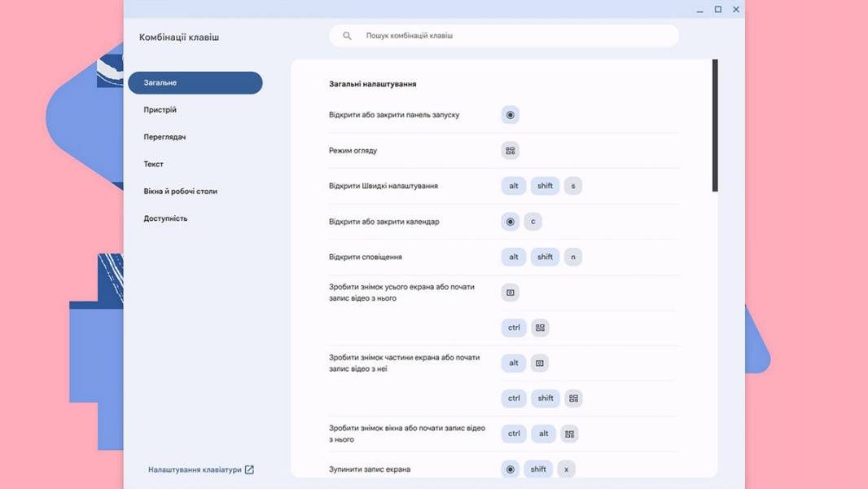
Task: Click launcher key icon for panel launch shortcut
Action: click(x=511, y=115)
